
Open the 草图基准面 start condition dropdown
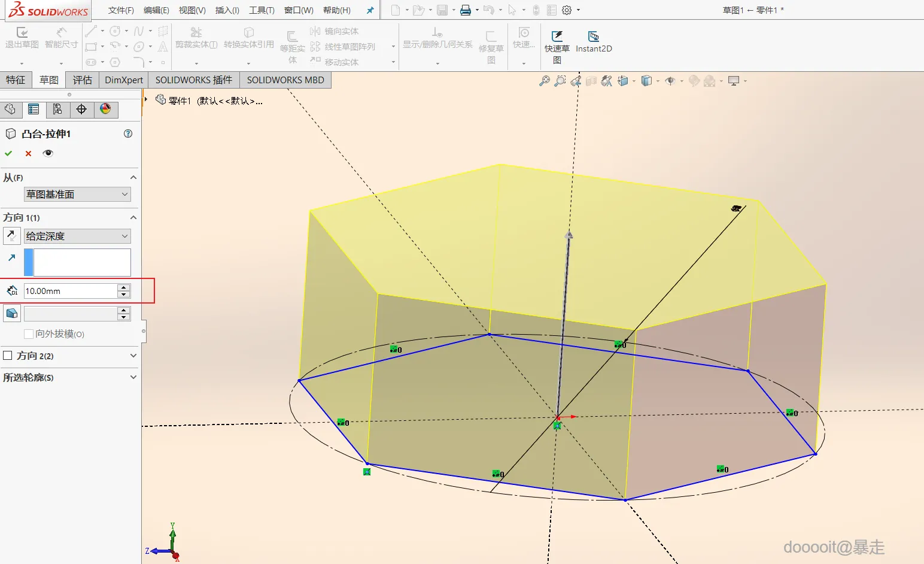click(77, 195)
